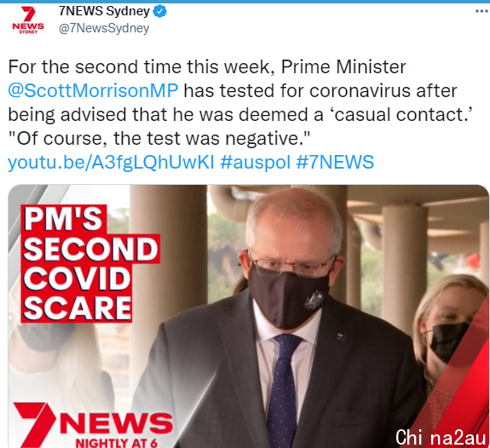The image size is (490, 448).
Task: Click the blue verified badge
Action: click(x=159, y=12)
